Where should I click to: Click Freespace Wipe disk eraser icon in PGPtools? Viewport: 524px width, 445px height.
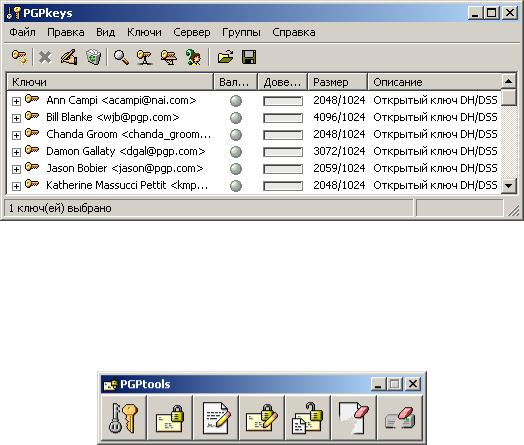[400, 418]
